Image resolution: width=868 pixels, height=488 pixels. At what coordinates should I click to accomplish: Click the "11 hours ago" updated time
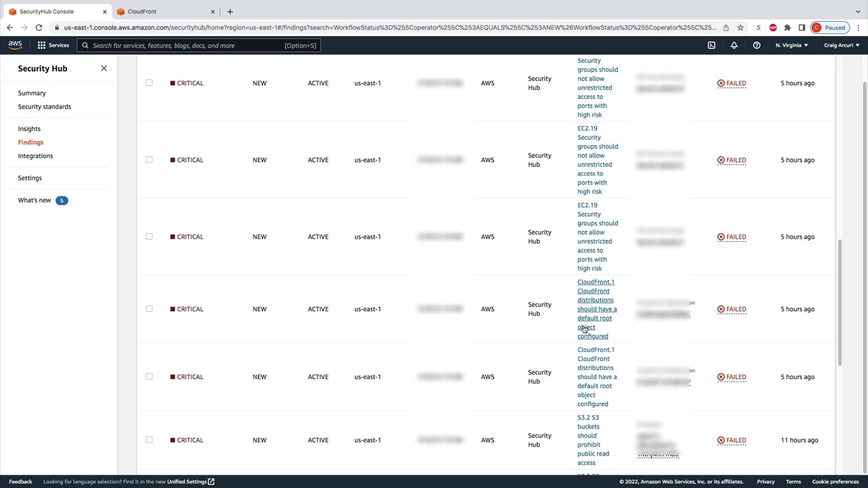point(799,440)
